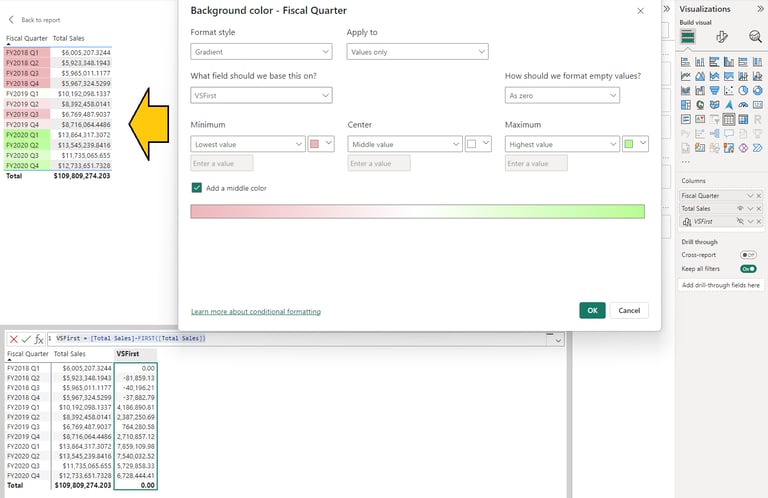This screenshot has width=768, height=498.
Task: Click Total Sales header in lower table
Action: (x=70, y=354)
